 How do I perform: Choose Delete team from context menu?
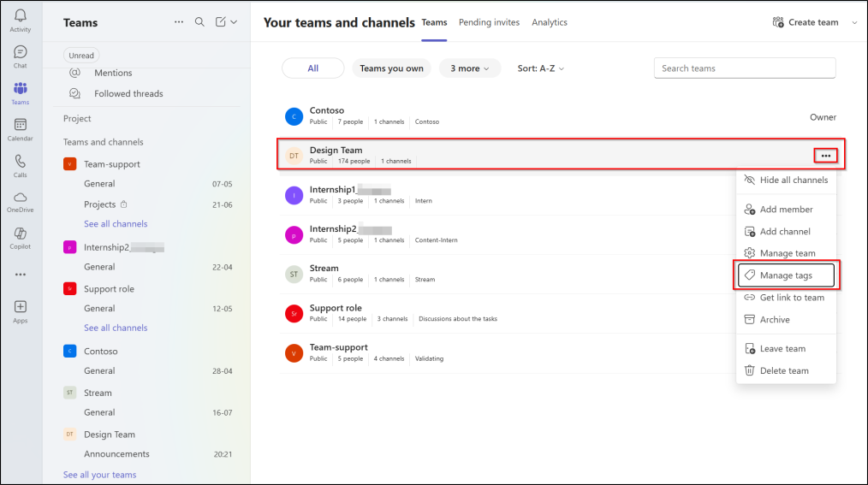tap(786, 370)
